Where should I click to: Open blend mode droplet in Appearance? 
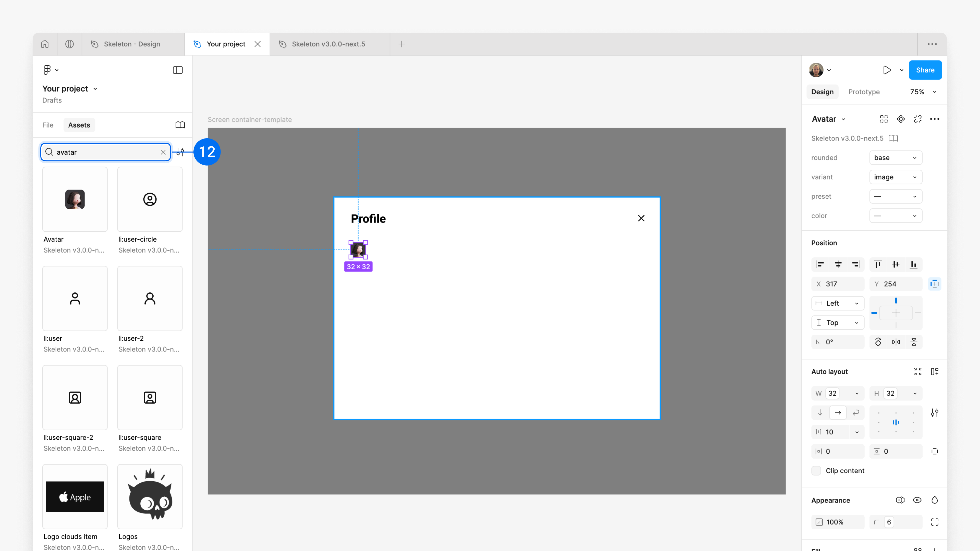(x=935, y=500)
